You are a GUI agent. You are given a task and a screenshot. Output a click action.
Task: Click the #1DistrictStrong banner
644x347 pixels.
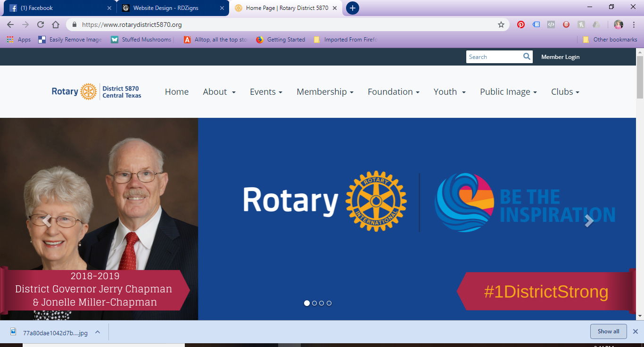(546, 291)
